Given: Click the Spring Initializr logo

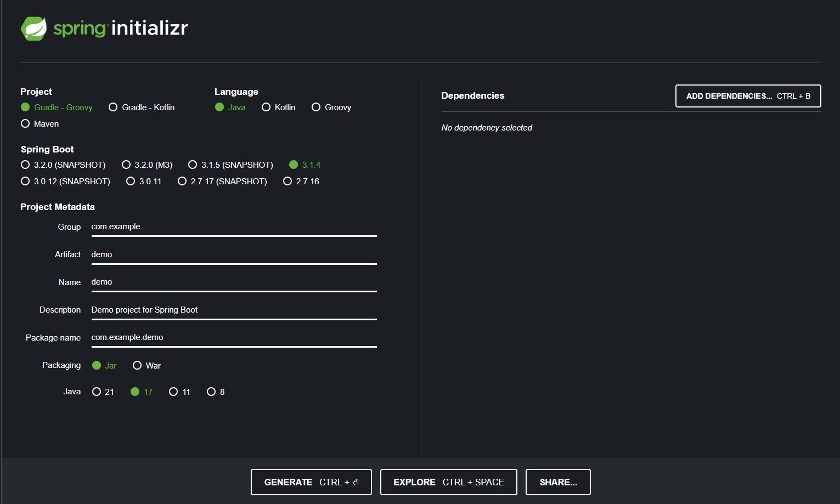Looking at the screenshot, I should point(104,28).
